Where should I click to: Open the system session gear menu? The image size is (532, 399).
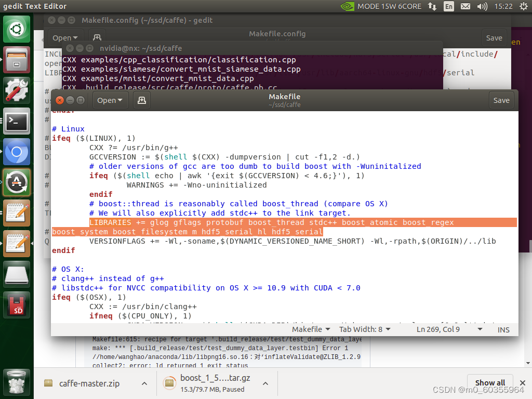(x=524, y=6)
